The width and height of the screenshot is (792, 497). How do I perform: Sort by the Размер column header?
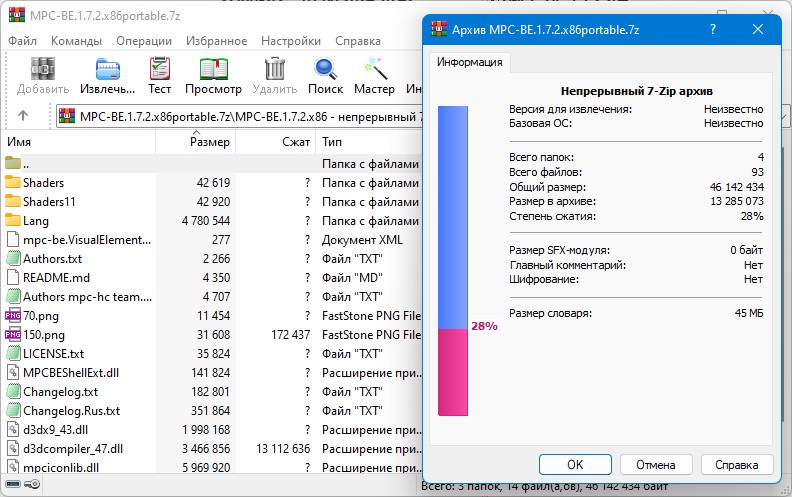click(x=195, y=142)
